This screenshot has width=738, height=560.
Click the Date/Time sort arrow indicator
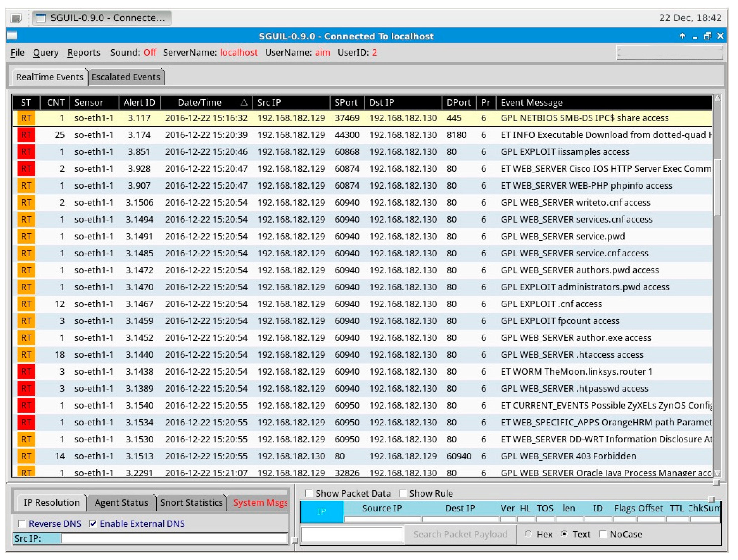click(244, 102)
